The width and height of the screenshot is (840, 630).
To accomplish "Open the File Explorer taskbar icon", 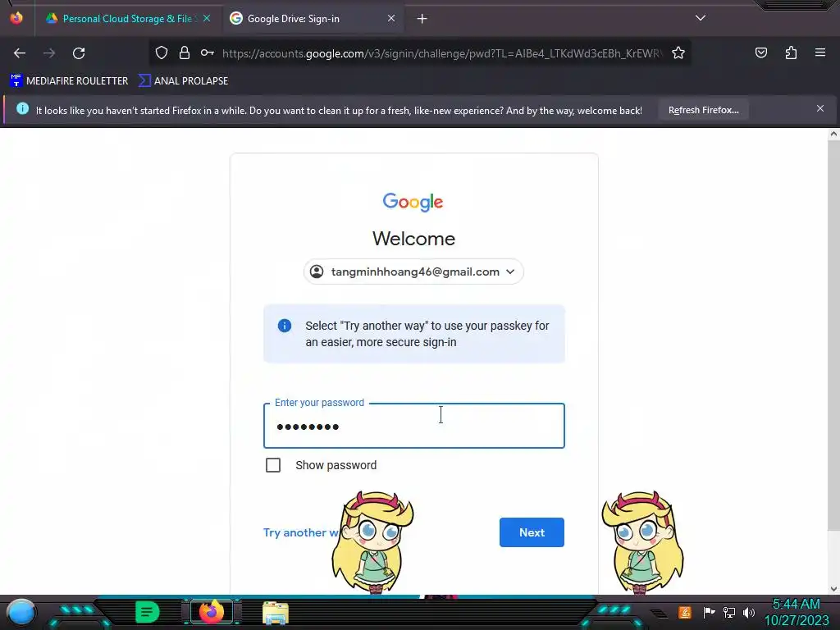I will click(276, 613).
